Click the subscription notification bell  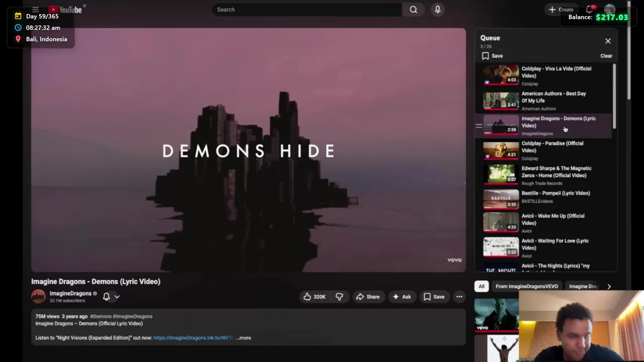106,297
